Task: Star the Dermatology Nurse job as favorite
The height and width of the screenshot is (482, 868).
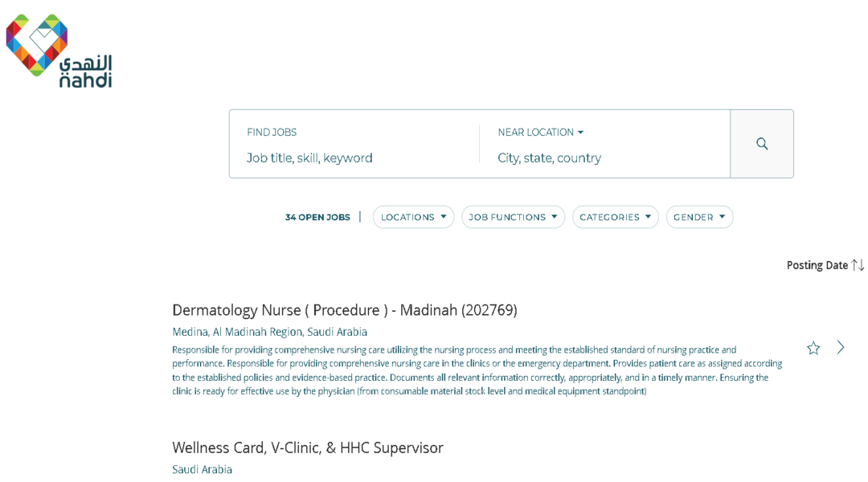Action: coord(813,348)
